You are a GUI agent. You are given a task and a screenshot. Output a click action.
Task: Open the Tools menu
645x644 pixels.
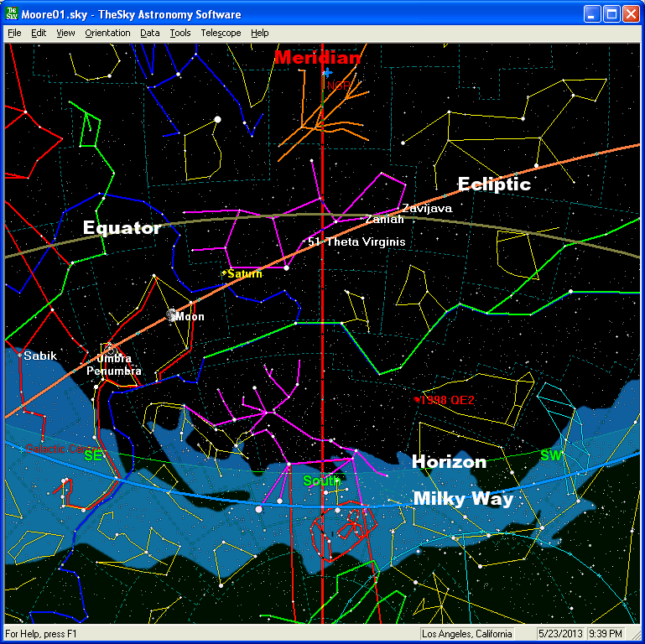pyautogui.click(x=179, y=33)
